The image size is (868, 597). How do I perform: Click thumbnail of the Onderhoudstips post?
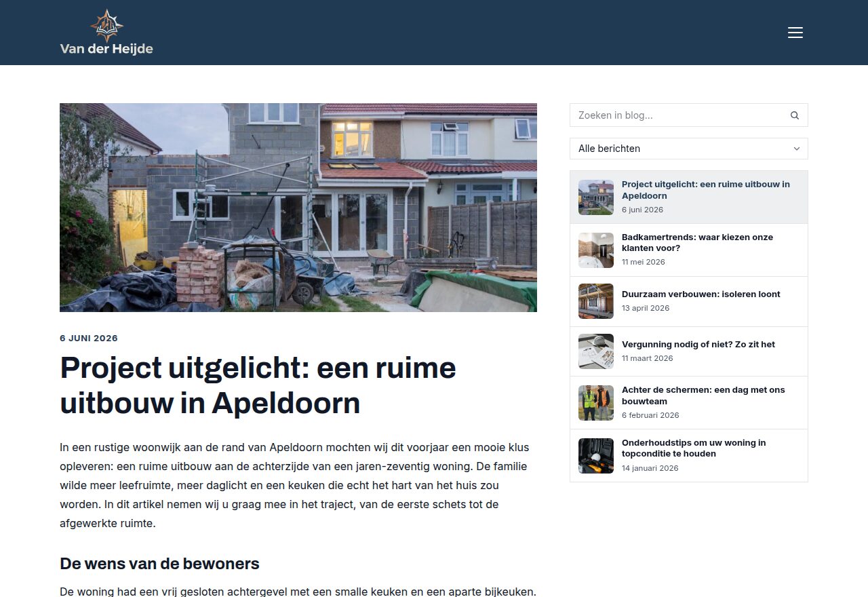pos(596,456)
